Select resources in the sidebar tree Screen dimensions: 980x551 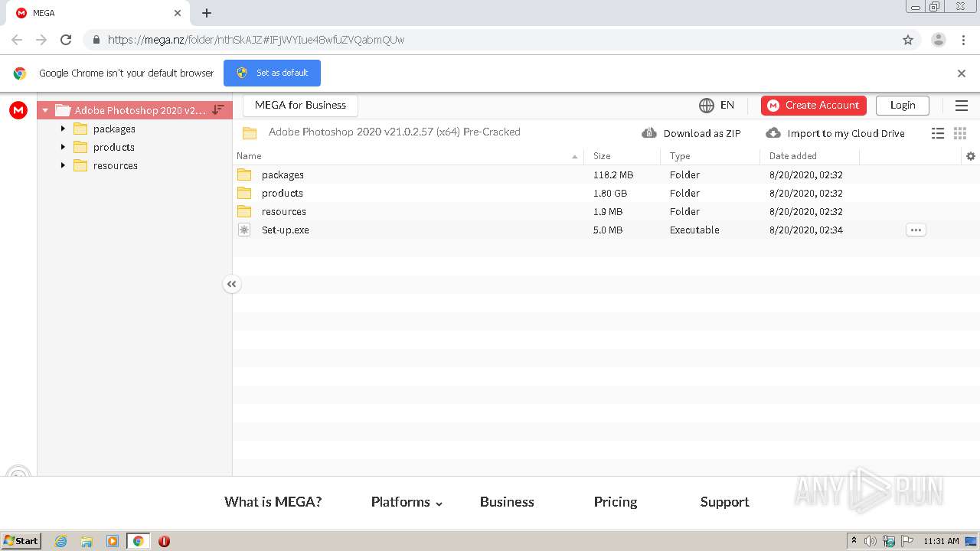pos(115,165)
